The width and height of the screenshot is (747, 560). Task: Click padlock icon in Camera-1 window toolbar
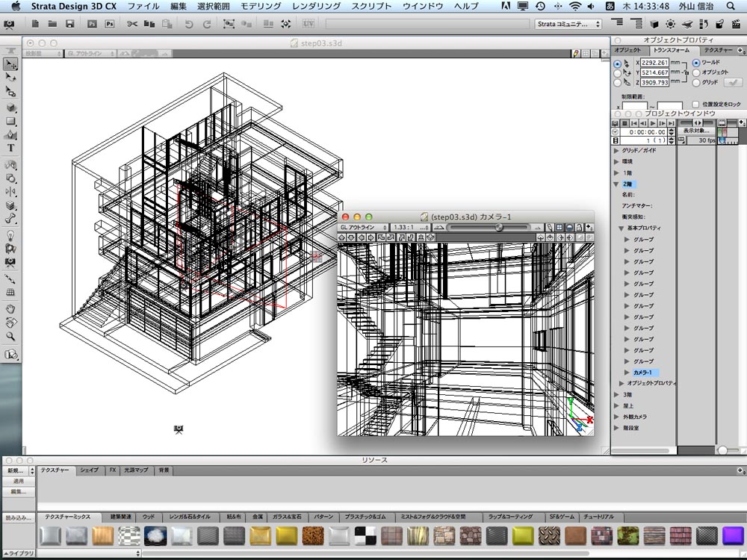579,228
